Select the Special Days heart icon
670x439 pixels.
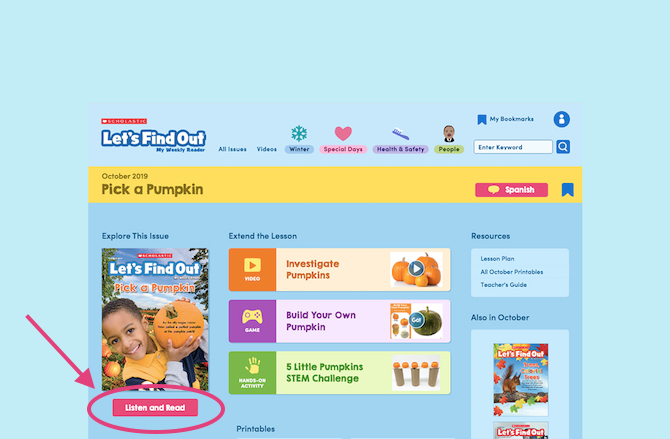pyautogui.click(x=343, y=133)
